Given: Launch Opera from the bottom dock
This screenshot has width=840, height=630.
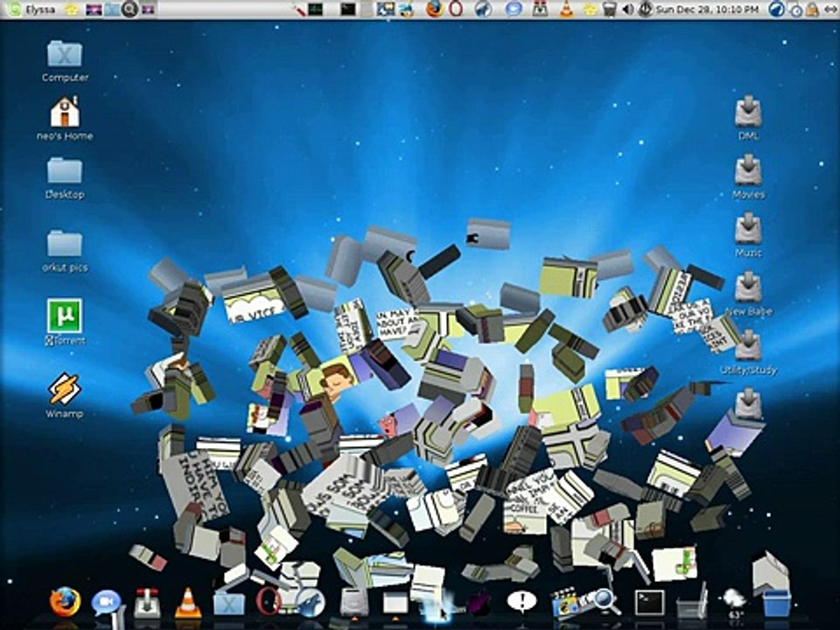Looking at the screenshot, I should coord(268,602).
